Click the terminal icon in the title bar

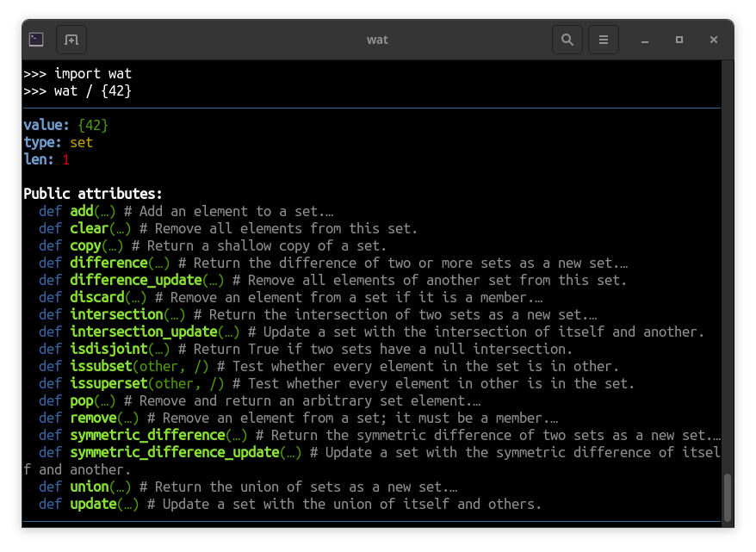[36, 39]
